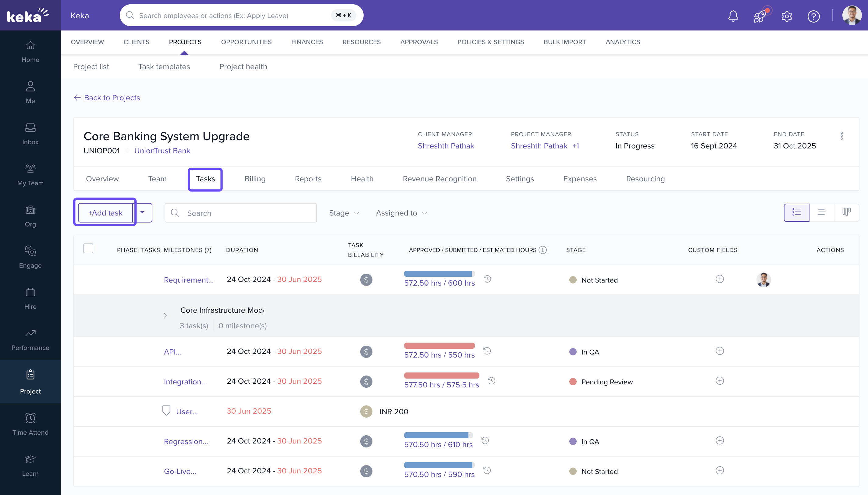
Task: Open the settings gear in the top bar
Action: (x=787, y=16)
